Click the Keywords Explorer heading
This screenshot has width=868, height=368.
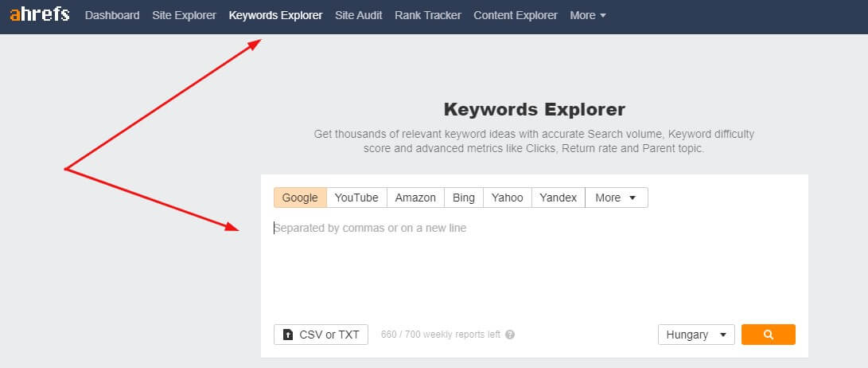click(x=534, y=109)
